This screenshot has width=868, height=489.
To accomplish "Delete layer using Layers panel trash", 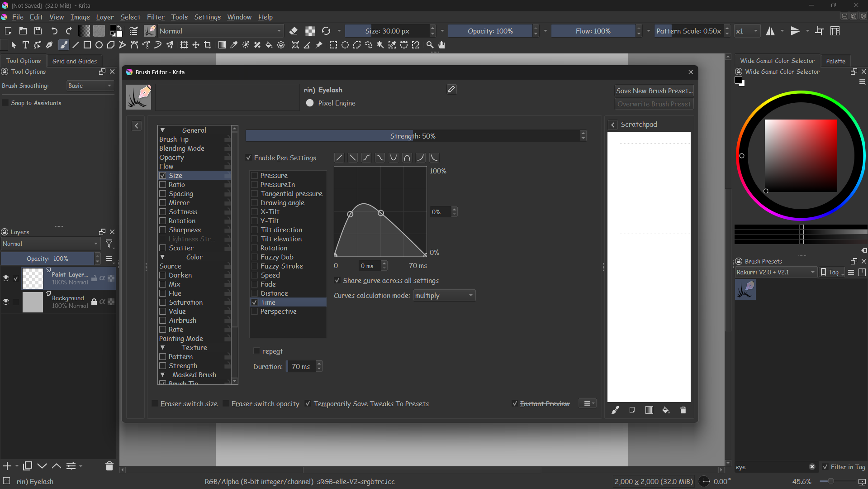I will [x=109, y=466].
